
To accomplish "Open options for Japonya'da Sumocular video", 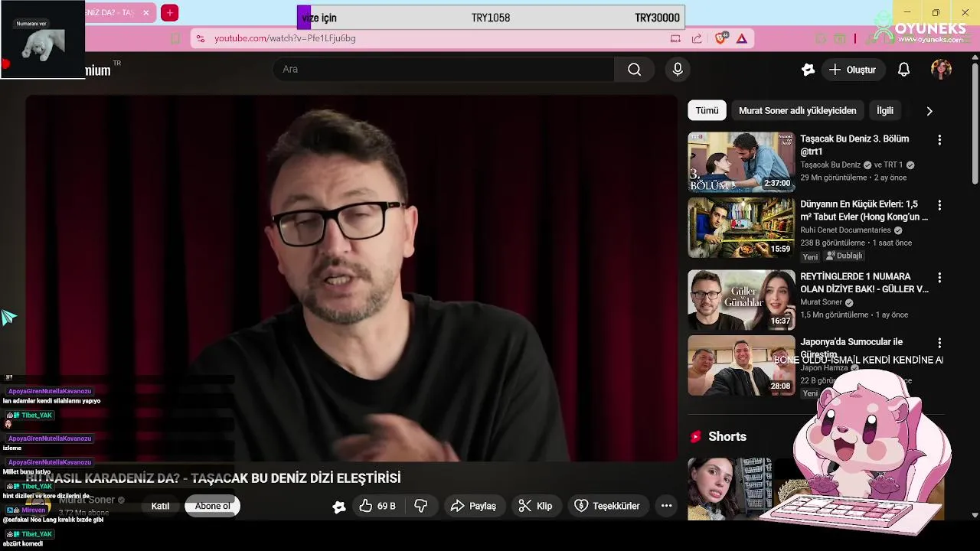I will [939, 344].
